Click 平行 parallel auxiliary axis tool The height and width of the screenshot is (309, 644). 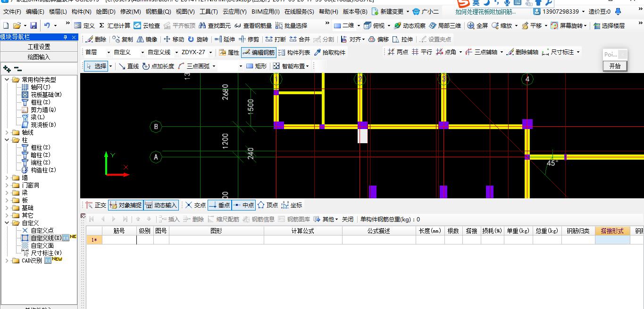(422, 52)
